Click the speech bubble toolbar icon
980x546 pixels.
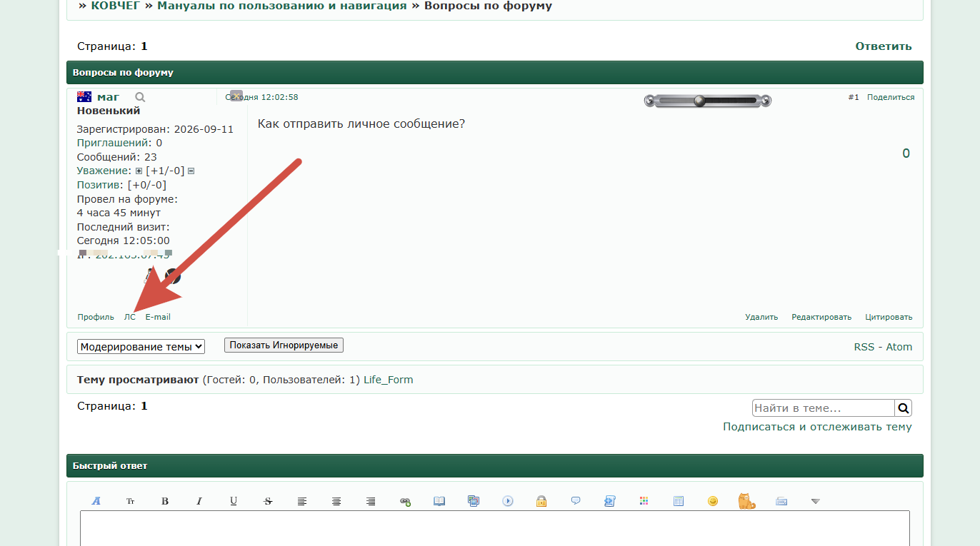click(x=576, y=501)
